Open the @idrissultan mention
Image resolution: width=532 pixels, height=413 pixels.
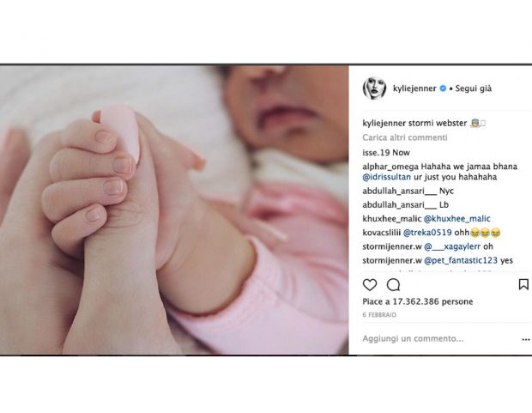click(x=386, y=177)
